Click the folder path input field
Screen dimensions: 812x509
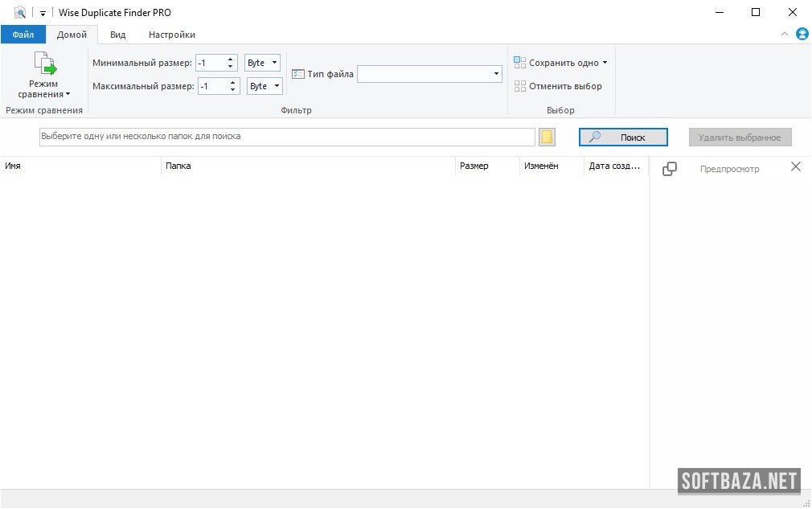point(287,137)
